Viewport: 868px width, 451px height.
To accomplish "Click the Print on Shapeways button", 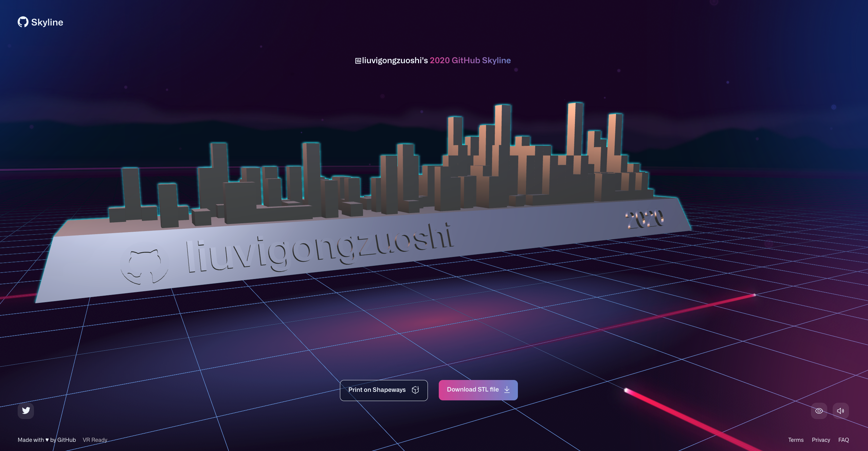I will pos(377,390).
